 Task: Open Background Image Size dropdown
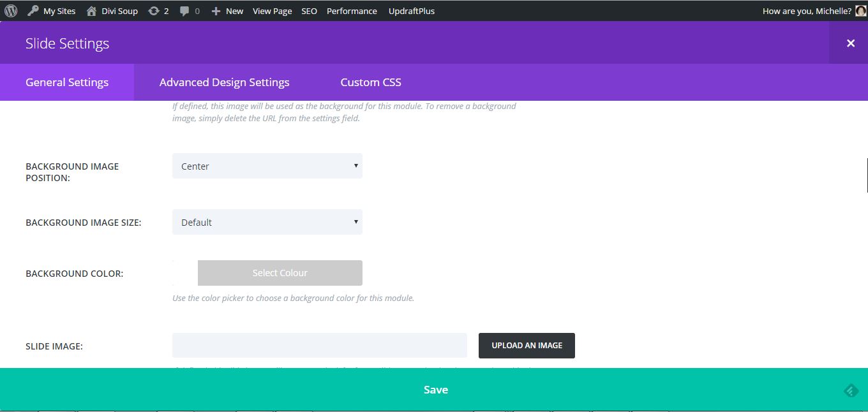click(267, 222)
